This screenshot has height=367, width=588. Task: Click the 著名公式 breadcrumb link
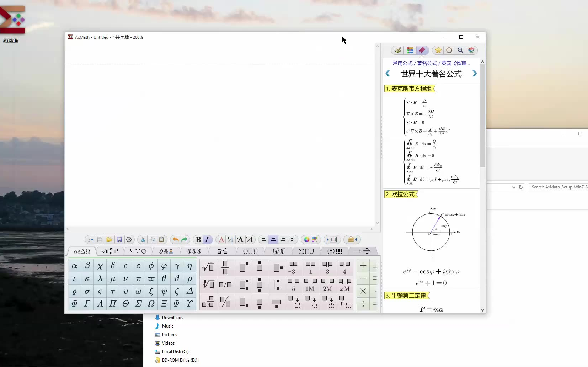(x=427, y=63)
